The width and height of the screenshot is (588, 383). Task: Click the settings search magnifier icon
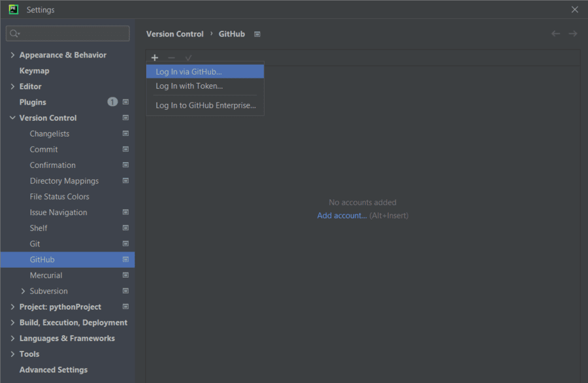(x=14, y=33)
